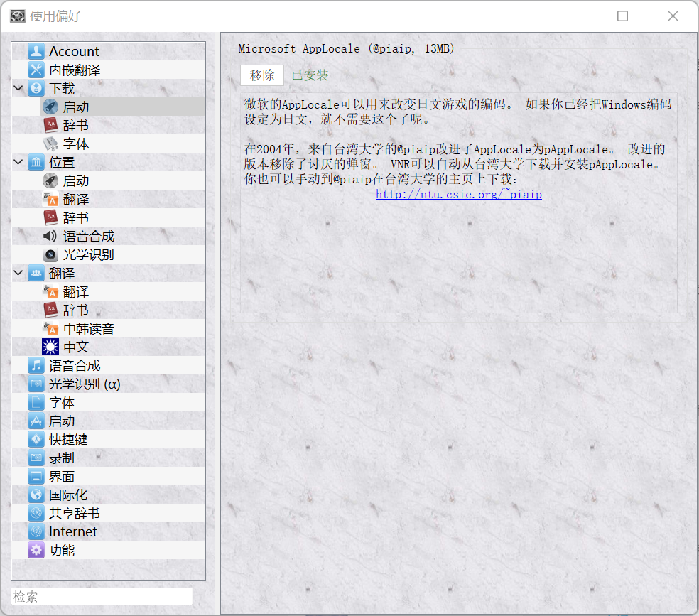699x616 pixels.
Task: Open the ntu.csie.org piaip hyperlink
Action: (x=458, y=194)
